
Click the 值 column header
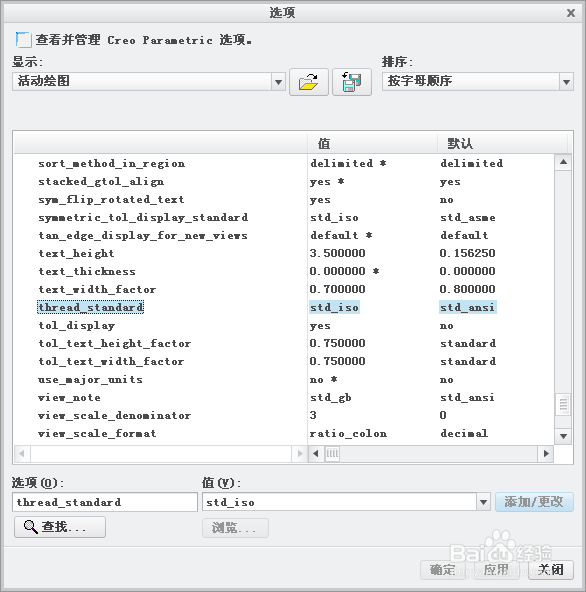(x=372, y=143)
